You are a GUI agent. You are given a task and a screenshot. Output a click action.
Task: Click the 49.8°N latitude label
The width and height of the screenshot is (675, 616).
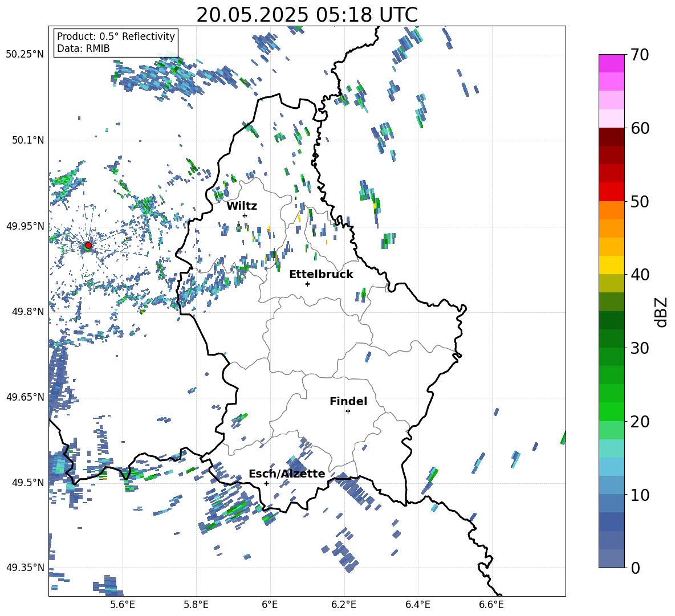tap(27, 312)
